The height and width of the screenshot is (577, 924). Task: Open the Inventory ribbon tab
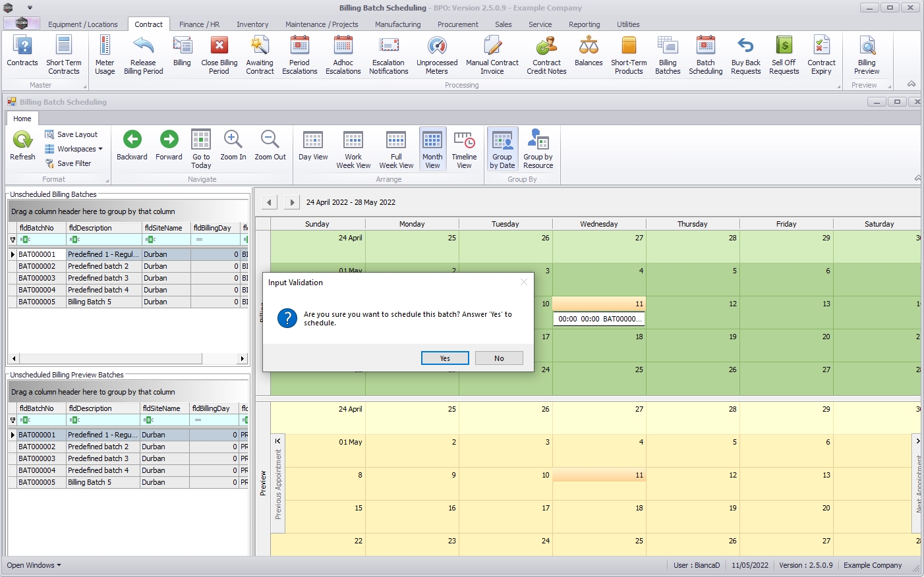coord(252,24)
